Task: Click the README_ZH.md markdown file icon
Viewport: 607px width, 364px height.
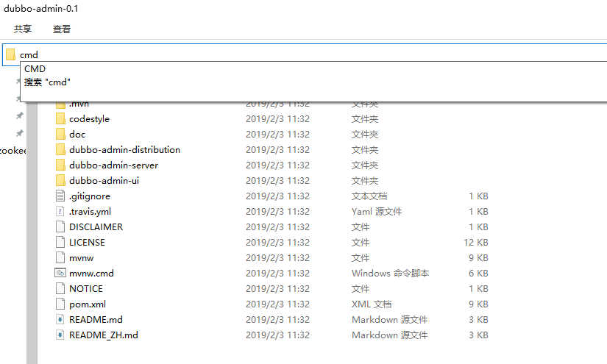Action: 60,335
